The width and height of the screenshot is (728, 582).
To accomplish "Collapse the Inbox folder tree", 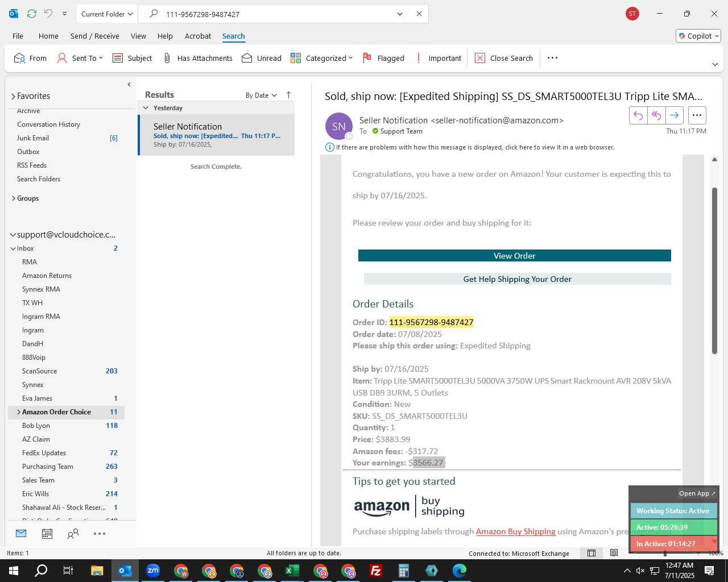I will tap(13, 248).
